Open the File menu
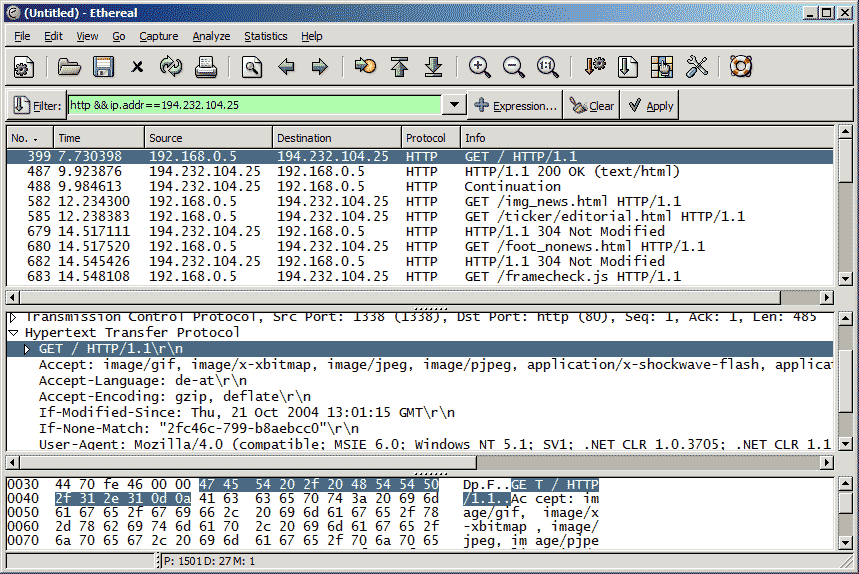Screen dimensions: 859x574 (22, 36)
